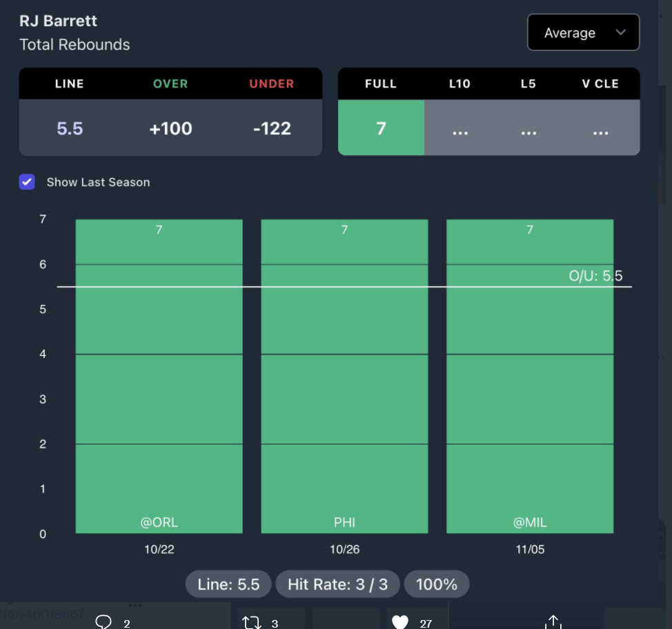Switch to the L10 tab

[459, 83]
